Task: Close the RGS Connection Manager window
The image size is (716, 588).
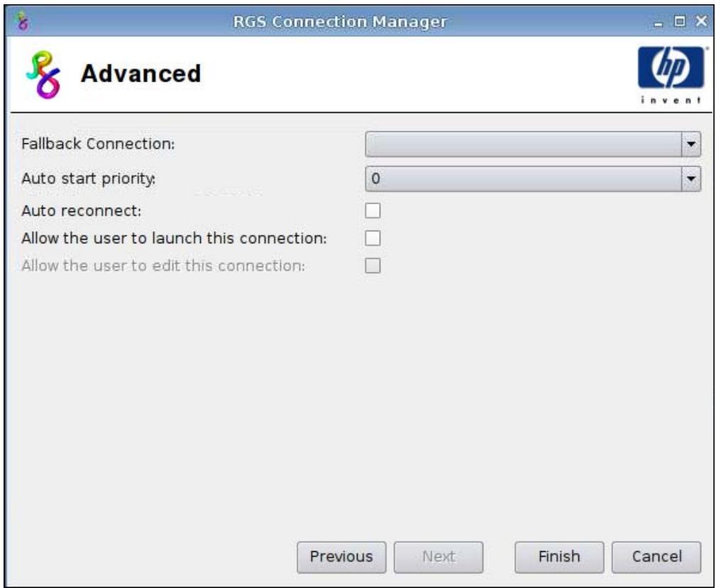Action: point(701,21)
